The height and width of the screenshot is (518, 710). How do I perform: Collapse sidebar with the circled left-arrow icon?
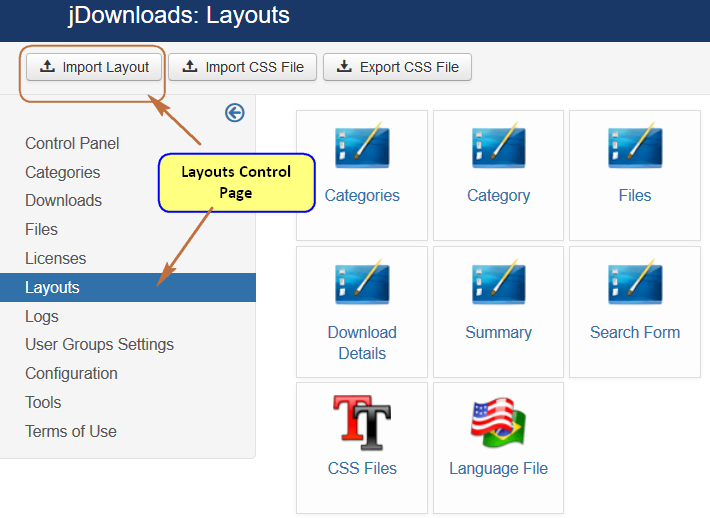[235, 113]
